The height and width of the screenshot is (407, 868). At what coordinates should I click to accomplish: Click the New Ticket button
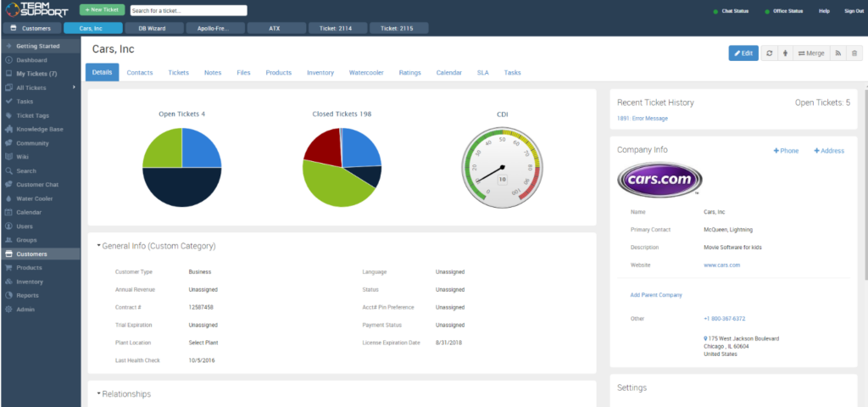(x=103, y=10)
